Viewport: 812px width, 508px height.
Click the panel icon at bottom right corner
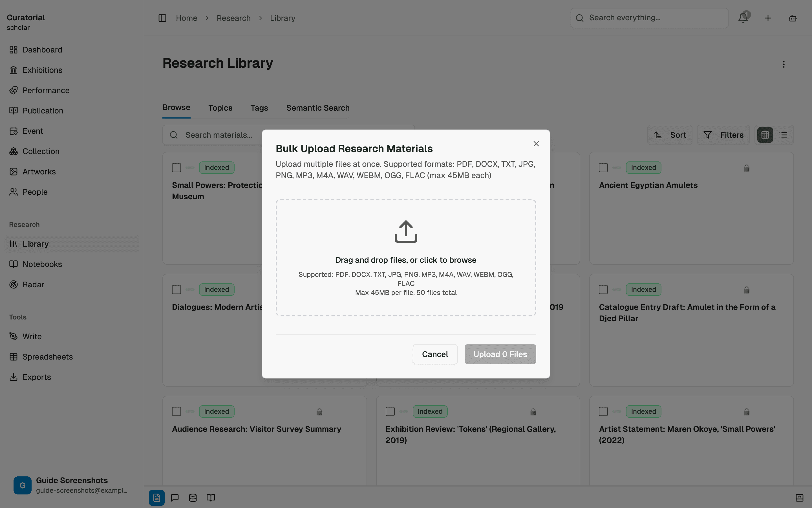tap(800, 498)
